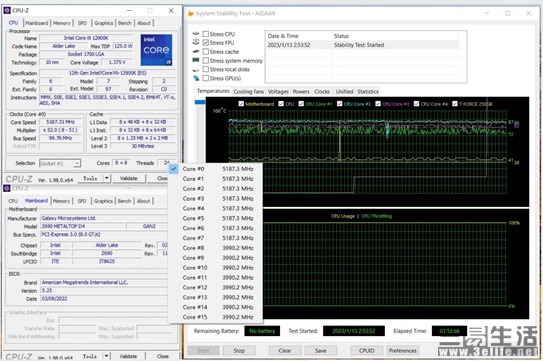The width and height of the screenshot is (543, 361).
Task: Toggle the CPU Core #3 graph legend checkbox
Action: coord(378,104)
